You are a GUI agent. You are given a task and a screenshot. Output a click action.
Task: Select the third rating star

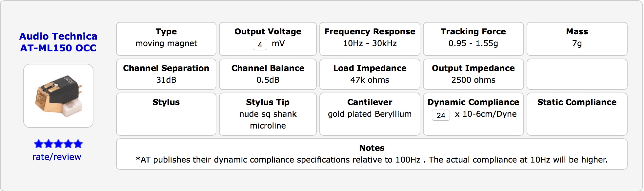click(x=58, y=144)
